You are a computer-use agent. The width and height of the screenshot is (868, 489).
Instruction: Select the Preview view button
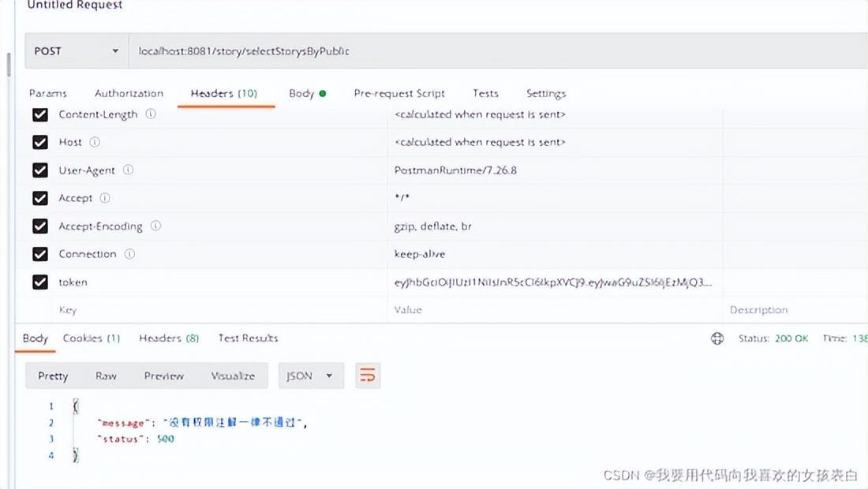click(164, 376)
